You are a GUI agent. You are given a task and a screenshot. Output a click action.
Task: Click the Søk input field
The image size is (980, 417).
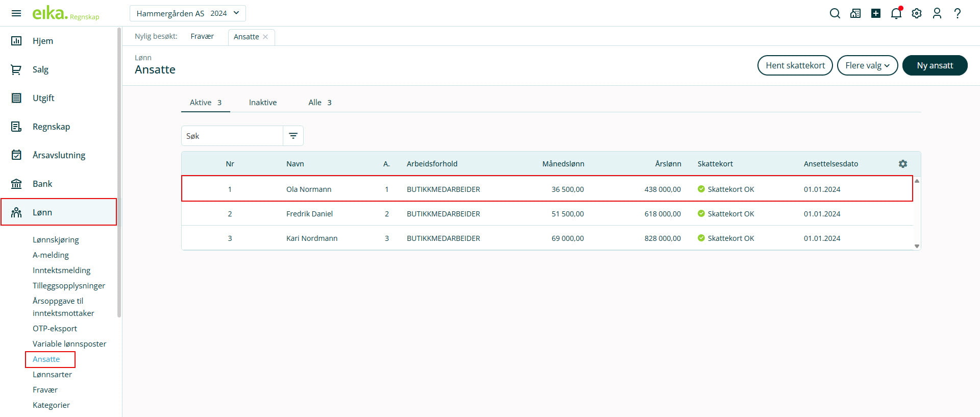232,136
